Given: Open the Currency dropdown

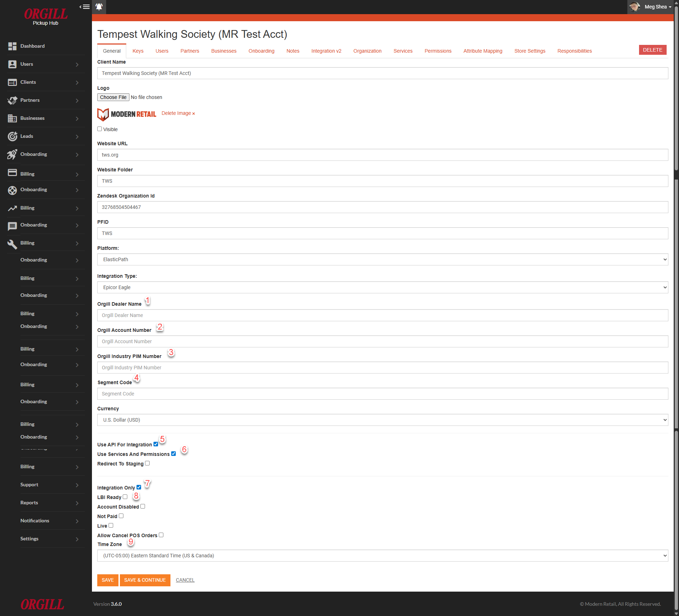Looking at the screenshot, I should pos(383,420).
